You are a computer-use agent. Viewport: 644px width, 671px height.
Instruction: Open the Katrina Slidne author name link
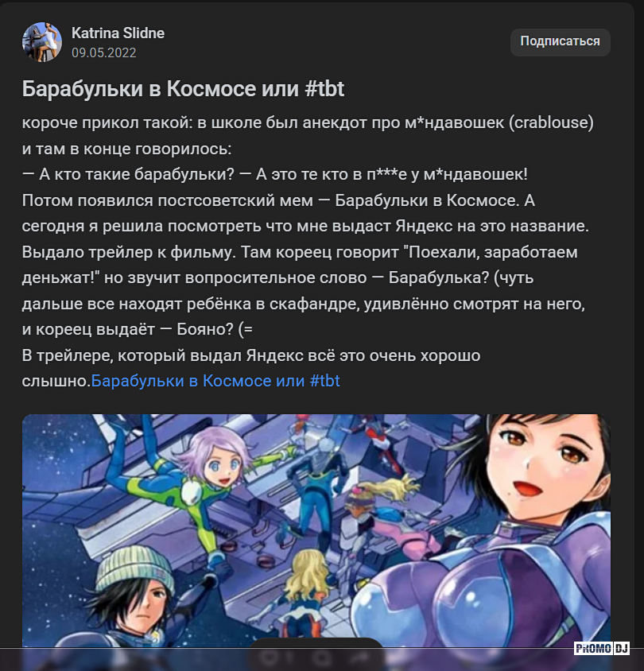(118, 33)
